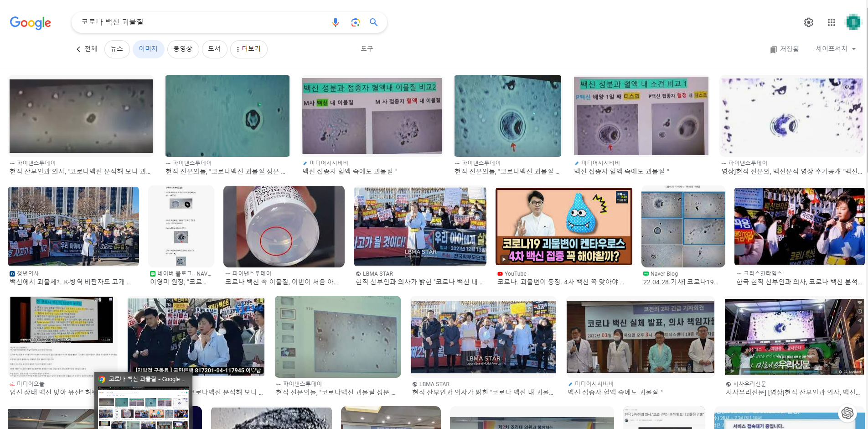Image resolution: width=868 pixels, height=429 pixels.
Task: Open link 한국 현직 산부인과 의사, 코로나 백신 분석
Action: (799, 282)
